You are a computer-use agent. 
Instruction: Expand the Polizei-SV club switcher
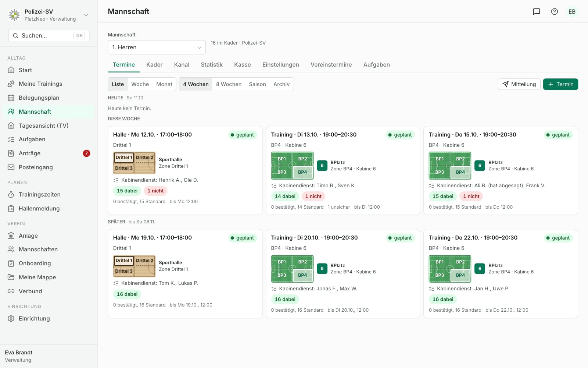coord(49,15)
